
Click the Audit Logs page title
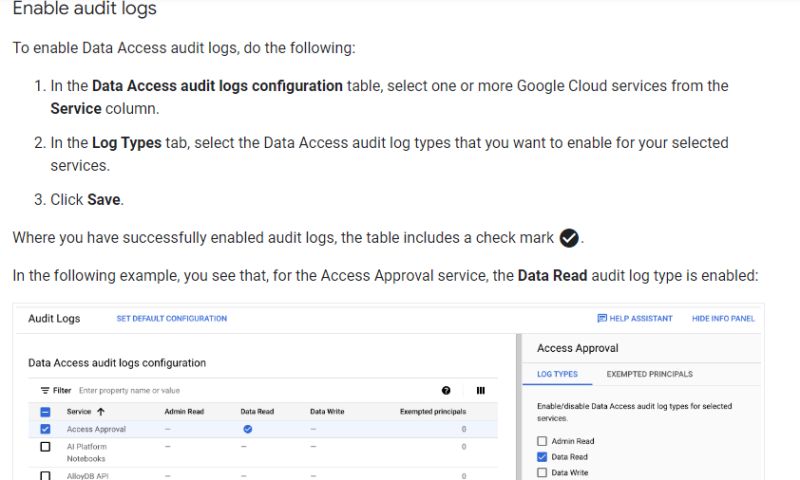[x=54, y=318]
